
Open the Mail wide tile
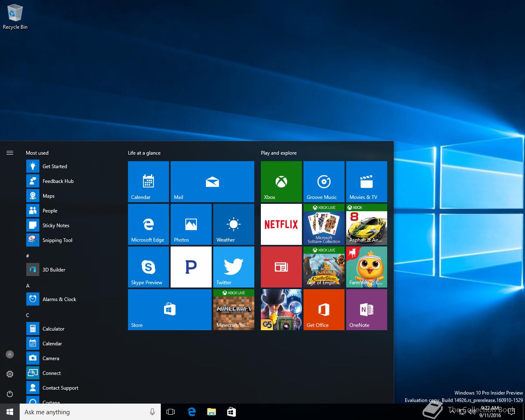[x=212, y=182]
